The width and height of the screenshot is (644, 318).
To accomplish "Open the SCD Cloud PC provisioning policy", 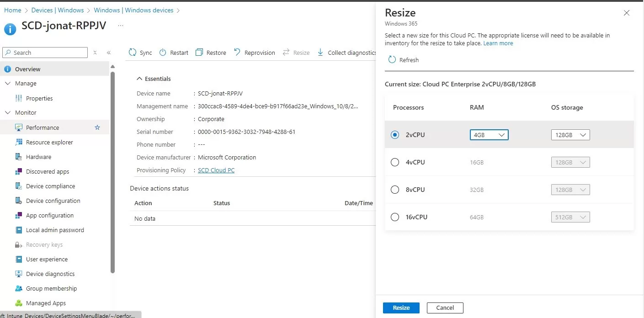I will (x=216, y=170).
